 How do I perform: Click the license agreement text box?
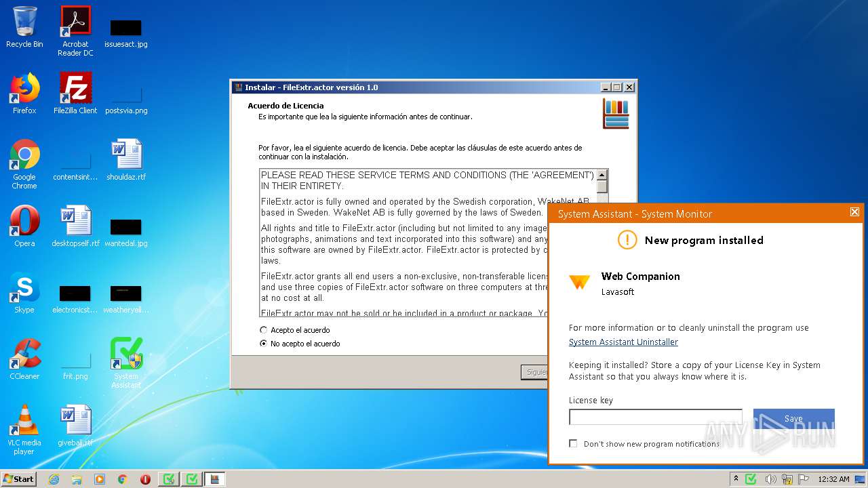[x=428, y=243]
